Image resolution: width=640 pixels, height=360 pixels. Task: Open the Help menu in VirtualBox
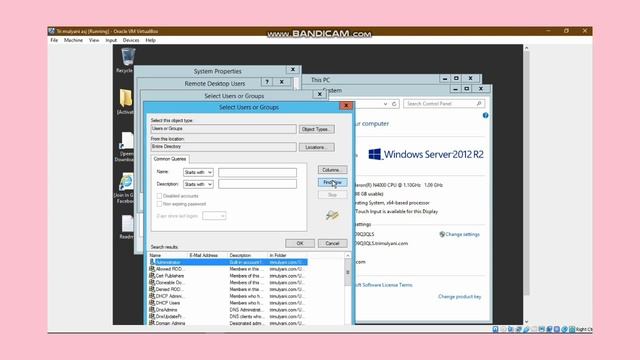151,40
